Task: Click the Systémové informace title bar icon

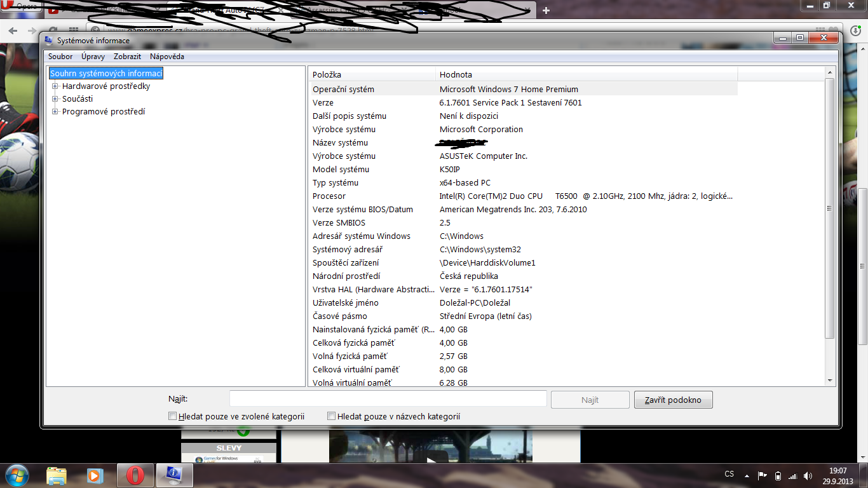Action: [x=49, y=40]
